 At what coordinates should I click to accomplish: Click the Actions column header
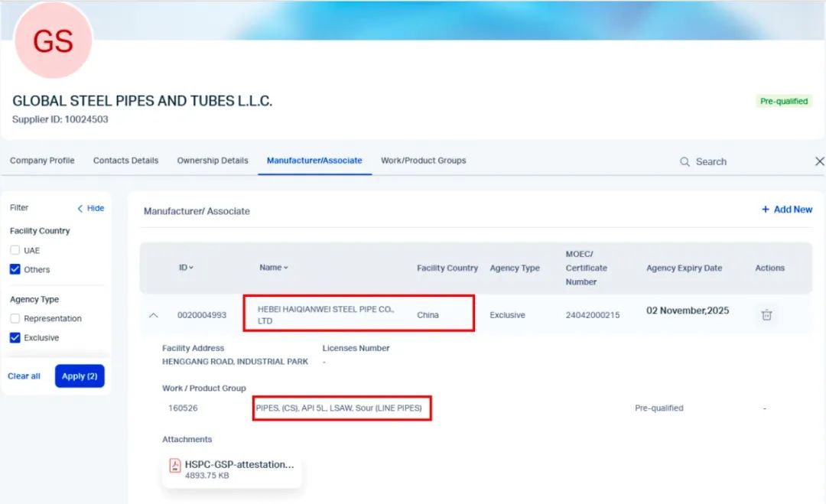[x=769, y=268]
